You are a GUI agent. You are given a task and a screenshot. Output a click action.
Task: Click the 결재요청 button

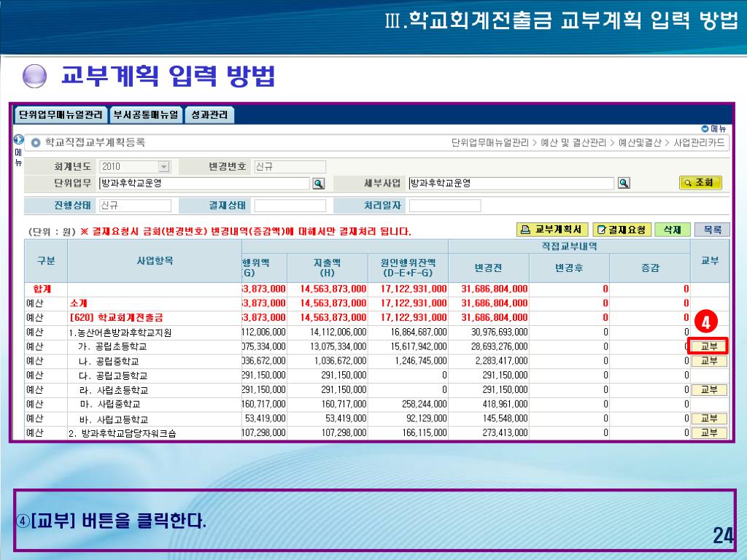coord(622,230)
